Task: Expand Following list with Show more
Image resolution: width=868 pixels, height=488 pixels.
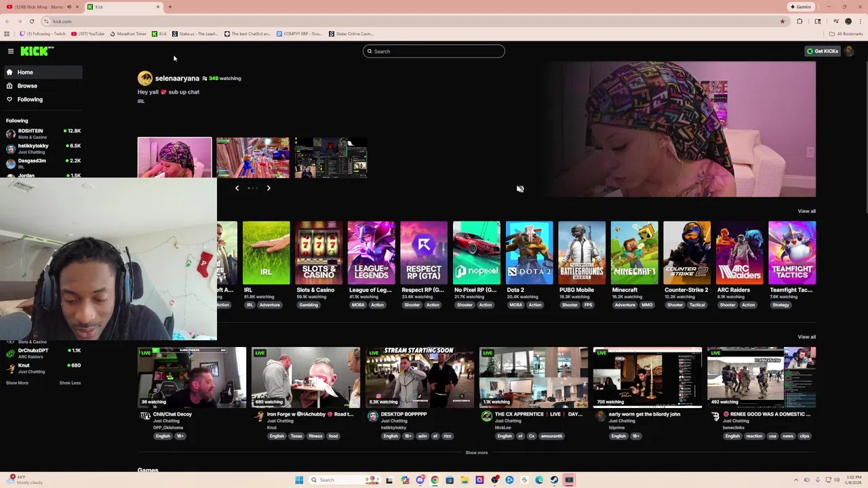Action: click(x=17, y=383)
